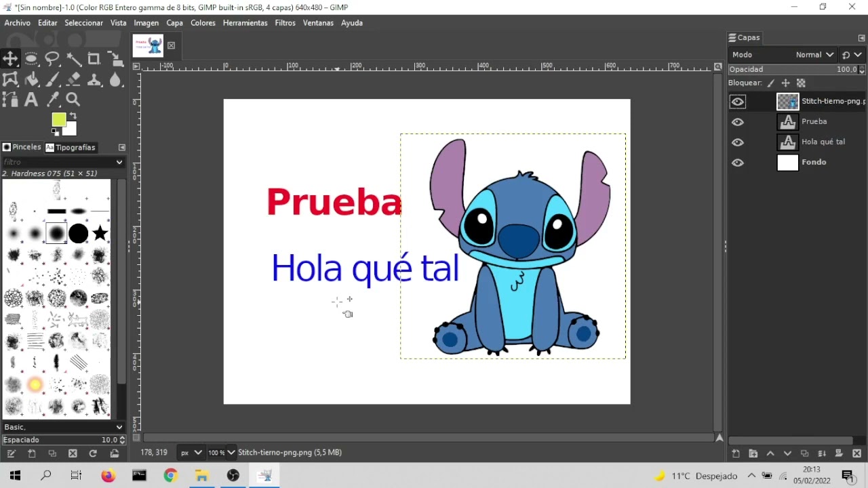Delete the selected layer
This screenshot has height=488, width=868.
[856, 453]
